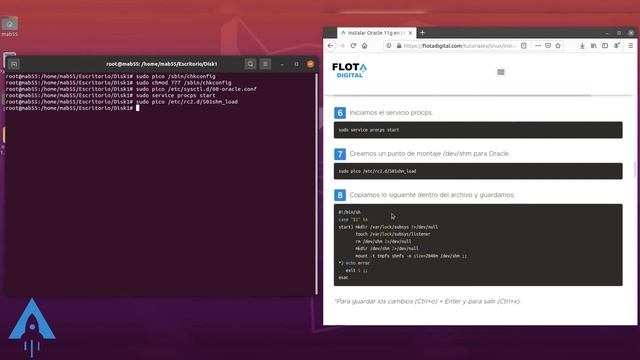Image resolution: width=640 pixels, height=360 pixels.
Task: Open Firefox downloads panel
Action: pos(582,46)
